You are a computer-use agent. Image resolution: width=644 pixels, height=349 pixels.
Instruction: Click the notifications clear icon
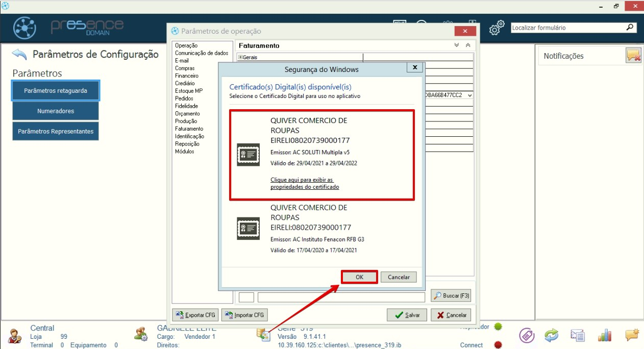(x=633, y=56)
